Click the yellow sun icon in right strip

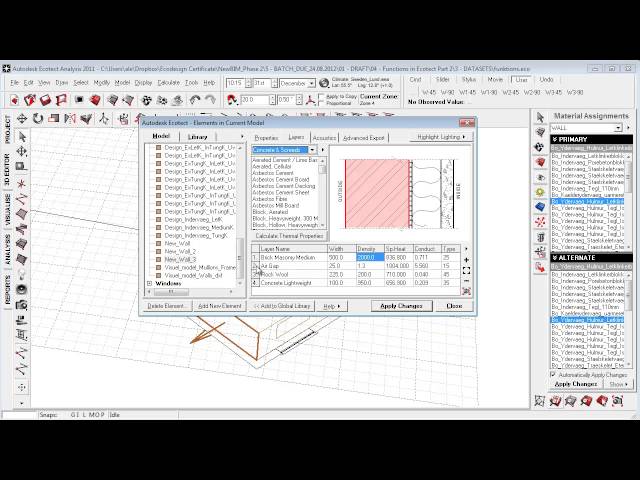coord(540,192)
